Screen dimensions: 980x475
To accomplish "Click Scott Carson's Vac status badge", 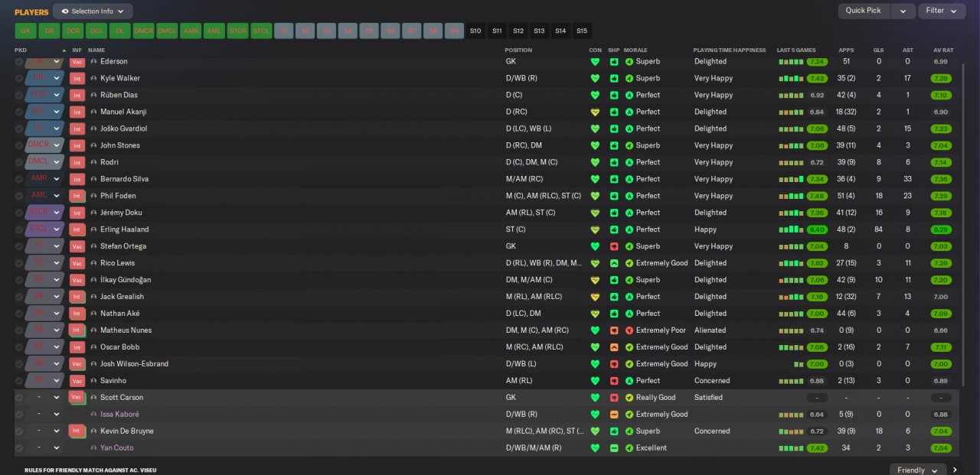I will [x=76, y=398].
